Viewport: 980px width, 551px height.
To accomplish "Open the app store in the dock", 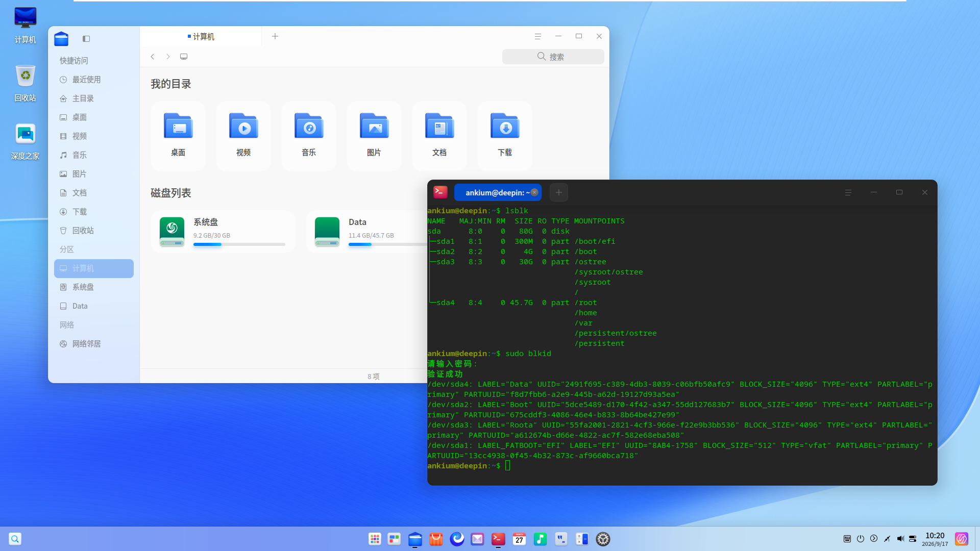I will 436,539.
